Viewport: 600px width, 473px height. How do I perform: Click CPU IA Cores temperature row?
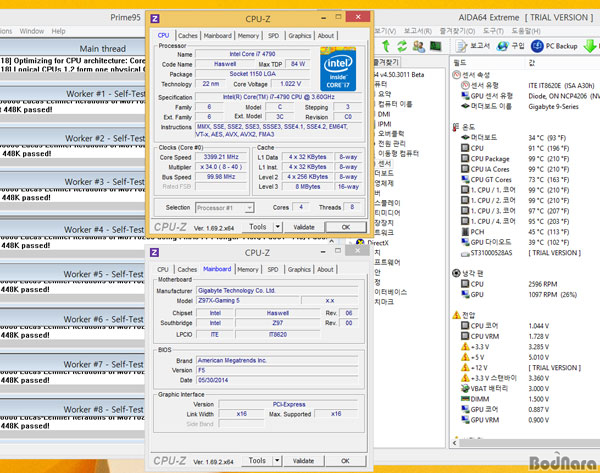point(524,169)
